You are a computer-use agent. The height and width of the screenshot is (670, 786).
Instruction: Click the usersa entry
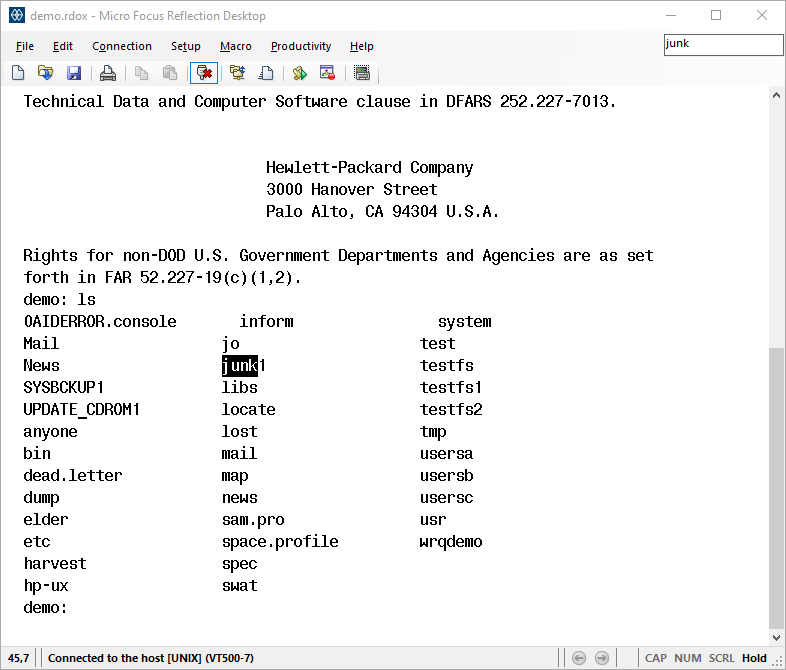(447, 454)
